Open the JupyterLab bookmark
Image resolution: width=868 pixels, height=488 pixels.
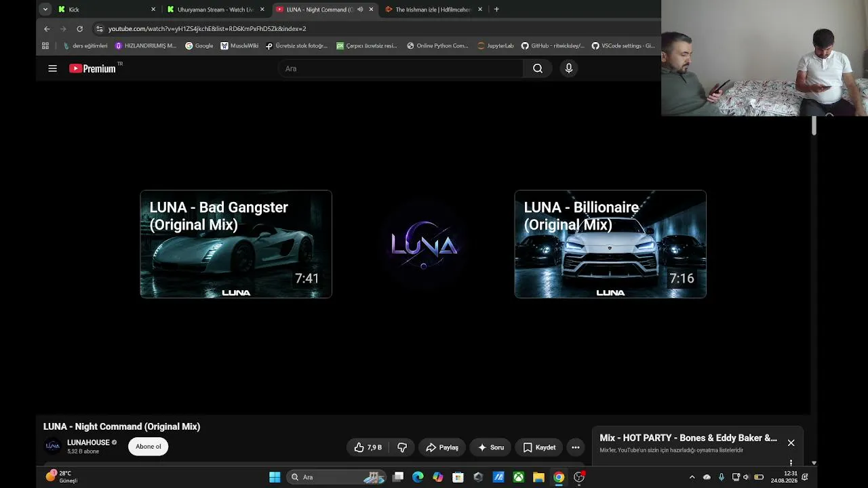click(x=496, y=45)
